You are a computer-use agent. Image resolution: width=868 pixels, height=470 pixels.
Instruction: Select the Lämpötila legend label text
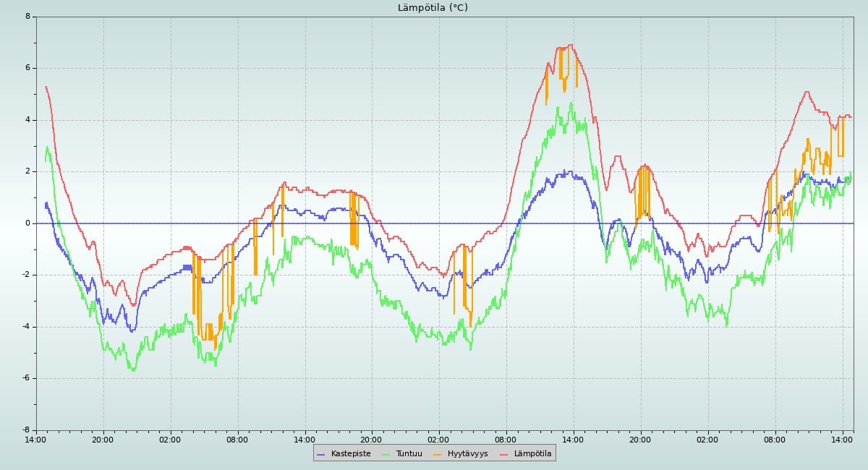[532, 454]
